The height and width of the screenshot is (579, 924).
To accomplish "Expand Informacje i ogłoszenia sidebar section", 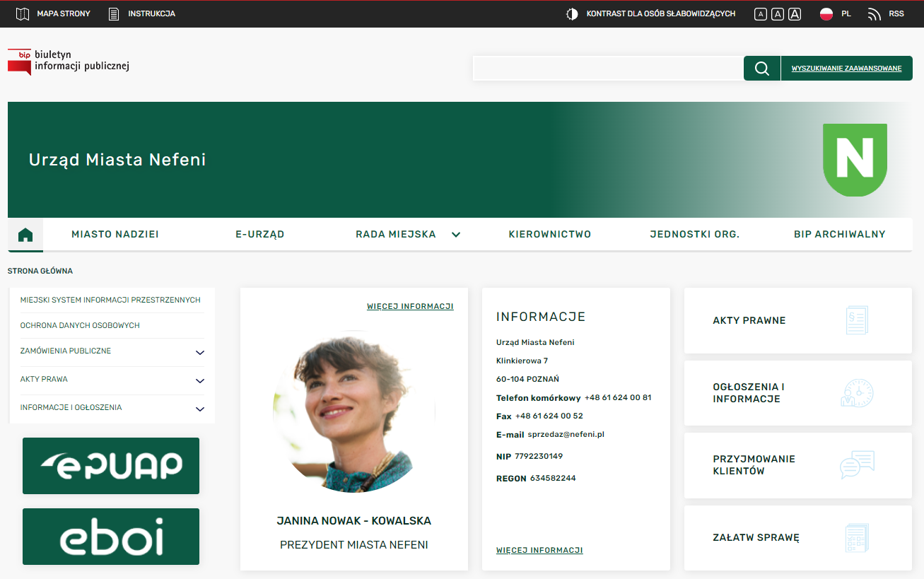I will coord(200,409).
